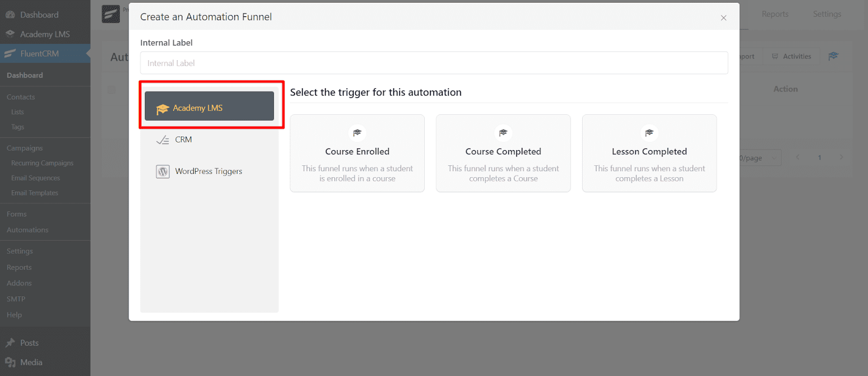Viewport: 868px width, 376px height.
Task: Open Settings in FluentCRM submenu
Action: 20,251
